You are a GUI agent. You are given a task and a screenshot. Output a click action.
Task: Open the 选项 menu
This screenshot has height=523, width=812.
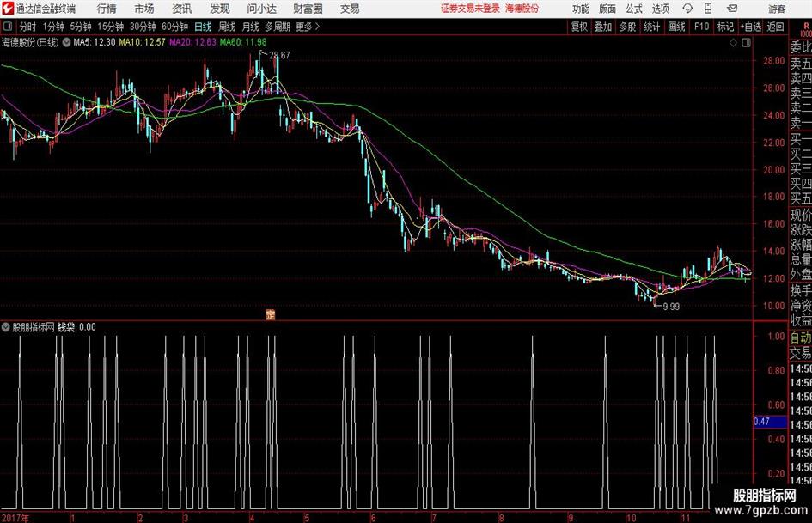(x=660, y=9)
